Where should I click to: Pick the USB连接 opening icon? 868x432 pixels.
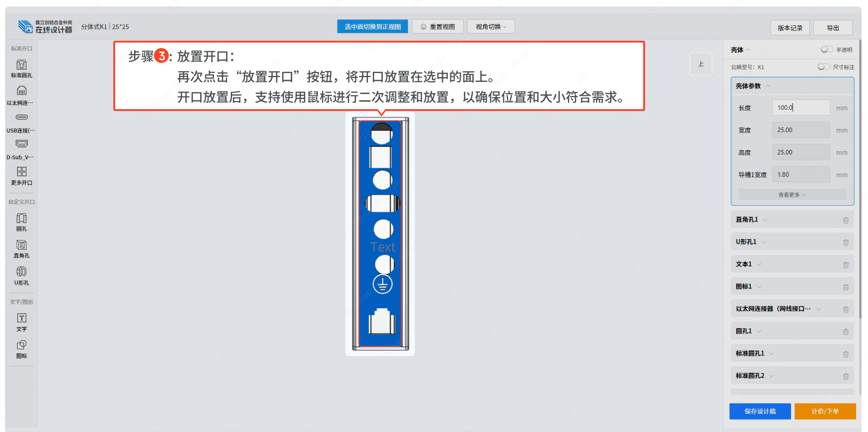tap(21, 123)
